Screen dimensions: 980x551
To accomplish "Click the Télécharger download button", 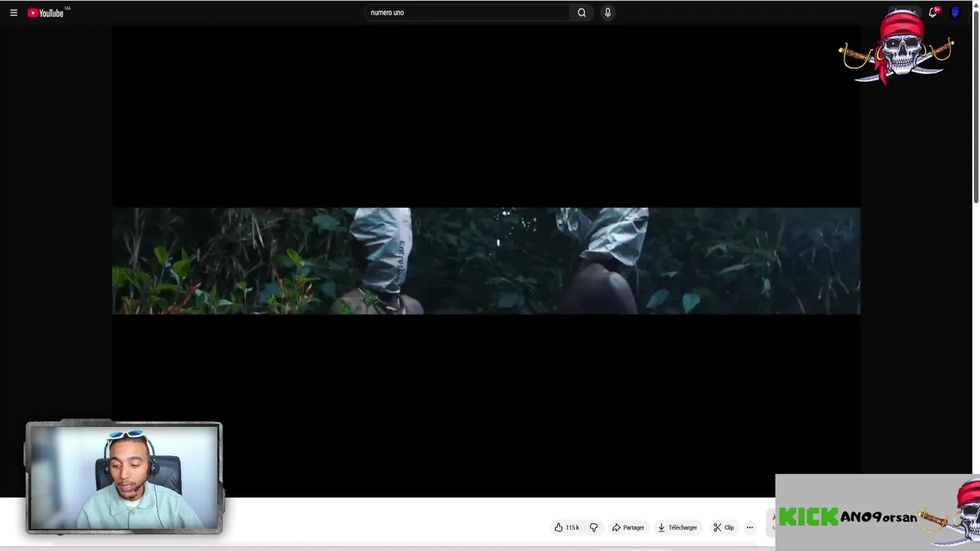I will (x=678, y=527).
